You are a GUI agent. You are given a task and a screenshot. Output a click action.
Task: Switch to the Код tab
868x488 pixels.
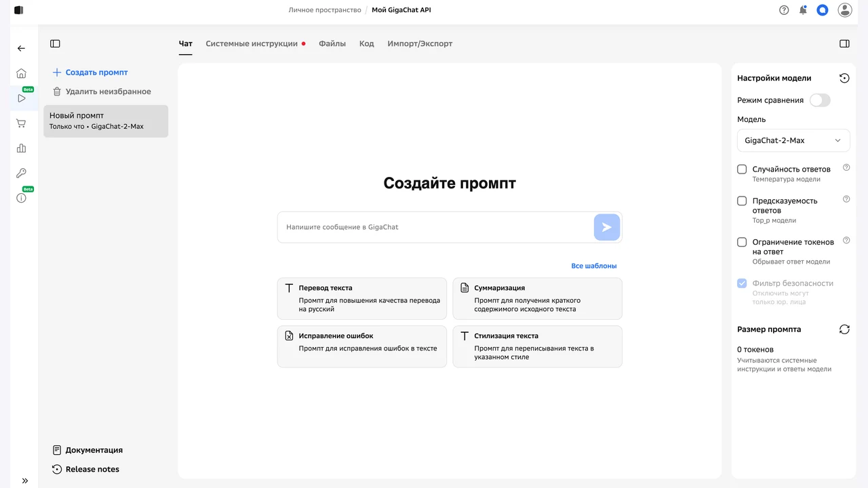(x=367, y=43)
